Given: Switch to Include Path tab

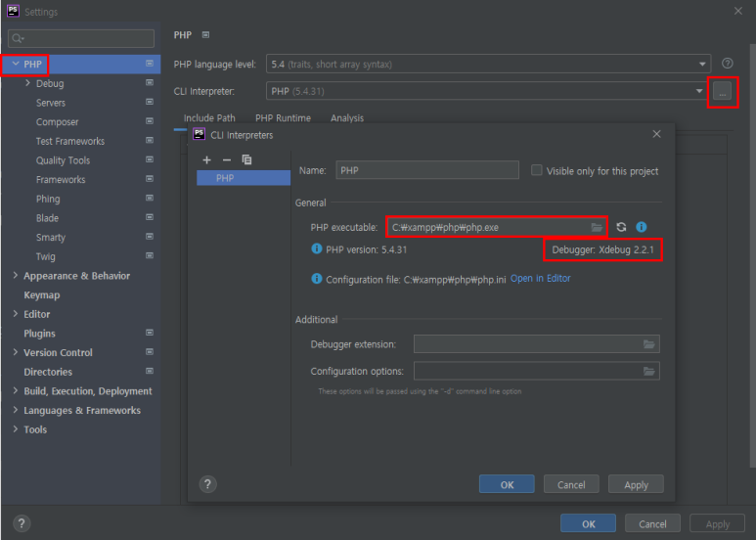Looking at the screenshot, I should pos(209,118).
